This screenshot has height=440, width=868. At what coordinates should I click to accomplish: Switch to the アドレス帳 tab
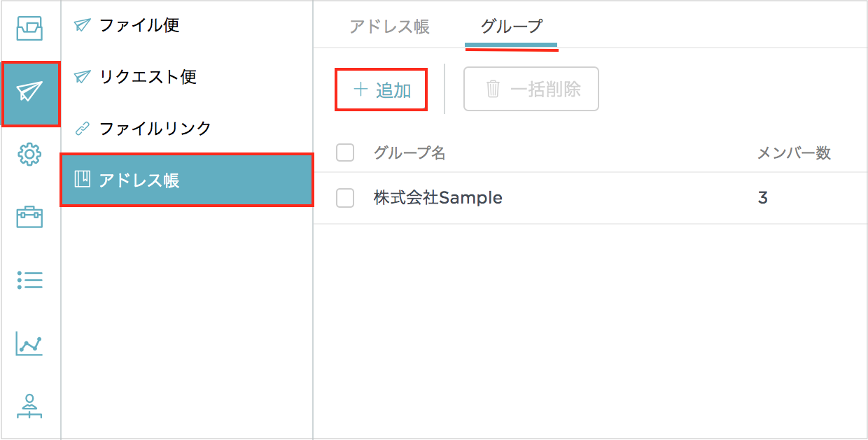pos(389,27)
